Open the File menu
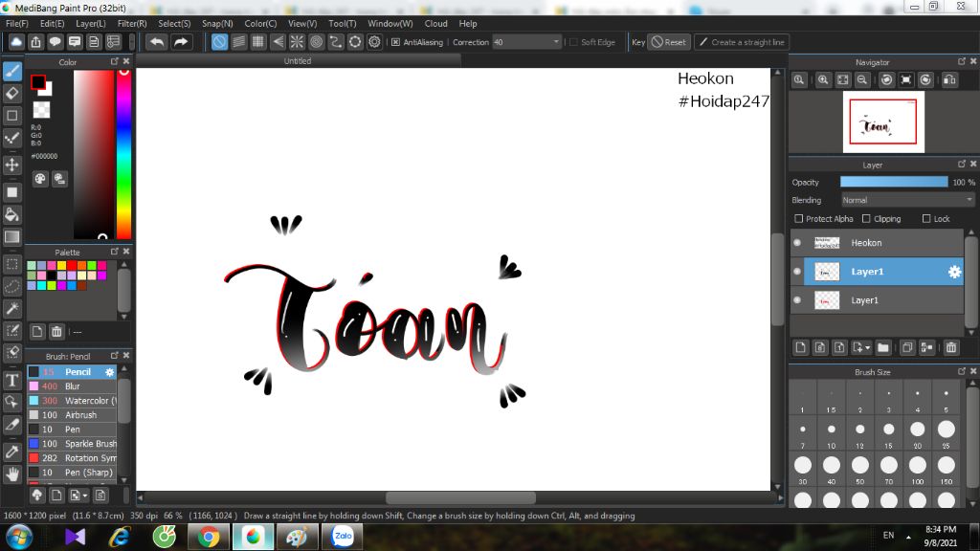Viewport: 980px width, 551px height. [x=17, y=23]
